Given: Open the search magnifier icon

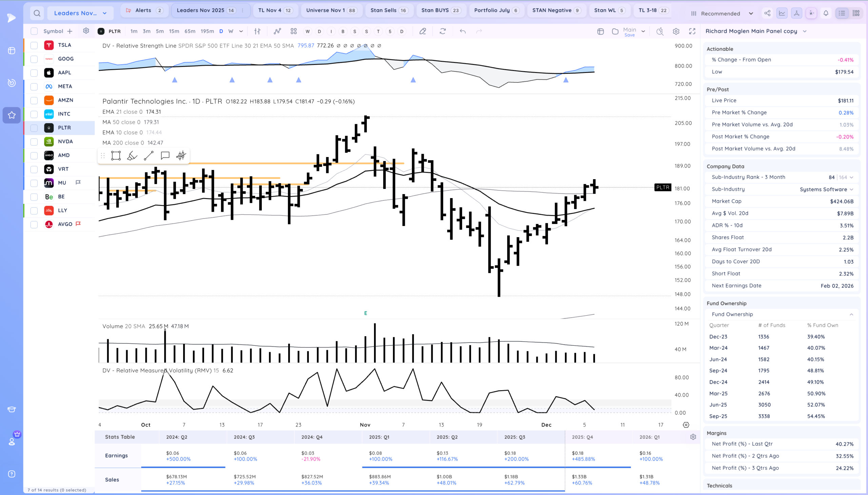Looking at the screenshot, I should (37, 13).
